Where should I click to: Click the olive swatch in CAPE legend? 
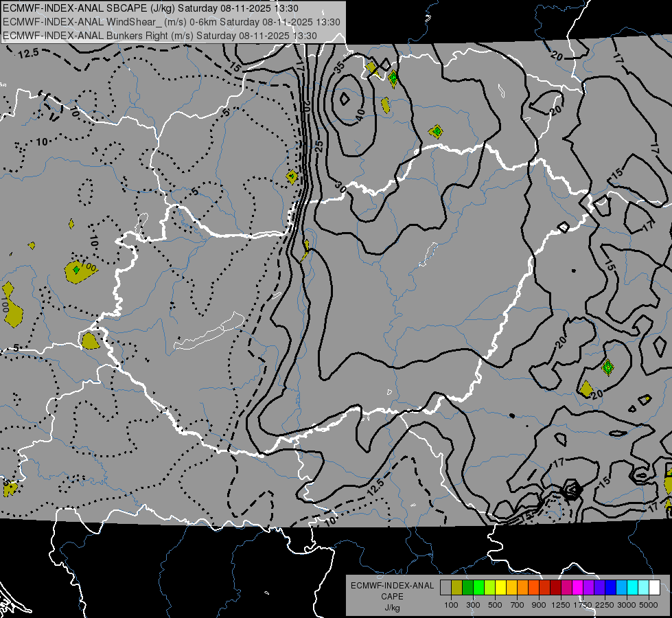[457, 588]
